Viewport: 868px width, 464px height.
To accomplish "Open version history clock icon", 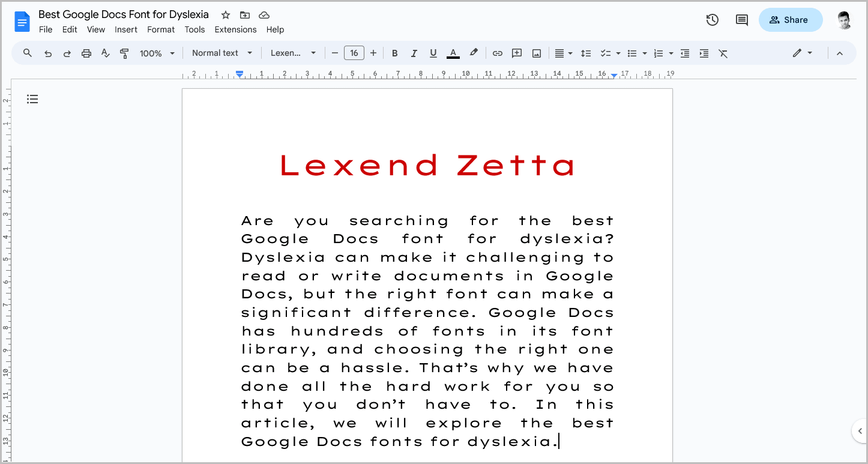I will 713,20.
